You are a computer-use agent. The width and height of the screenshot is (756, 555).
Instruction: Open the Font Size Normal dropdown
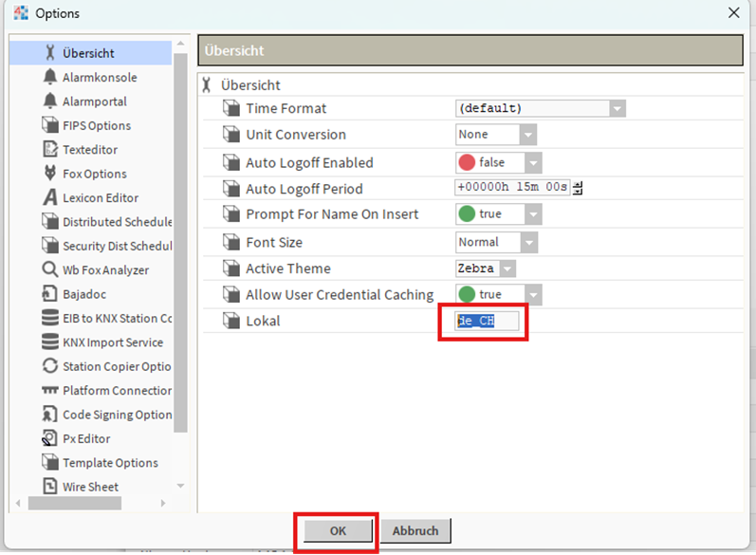(x=529, y=242)
